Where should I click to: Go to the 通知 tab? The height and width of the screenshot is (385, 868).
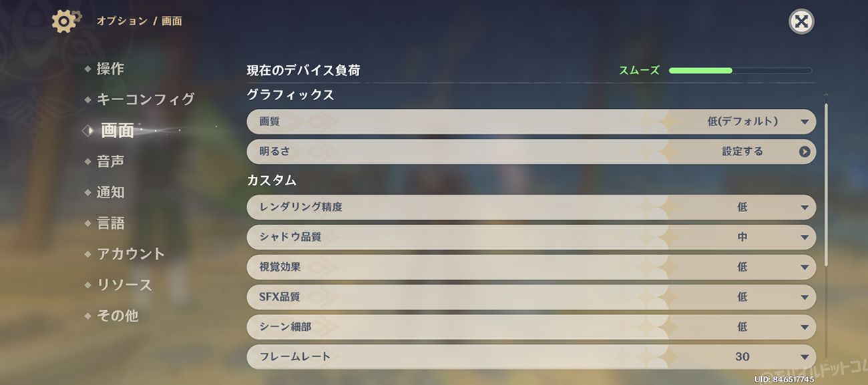point(110,193)
